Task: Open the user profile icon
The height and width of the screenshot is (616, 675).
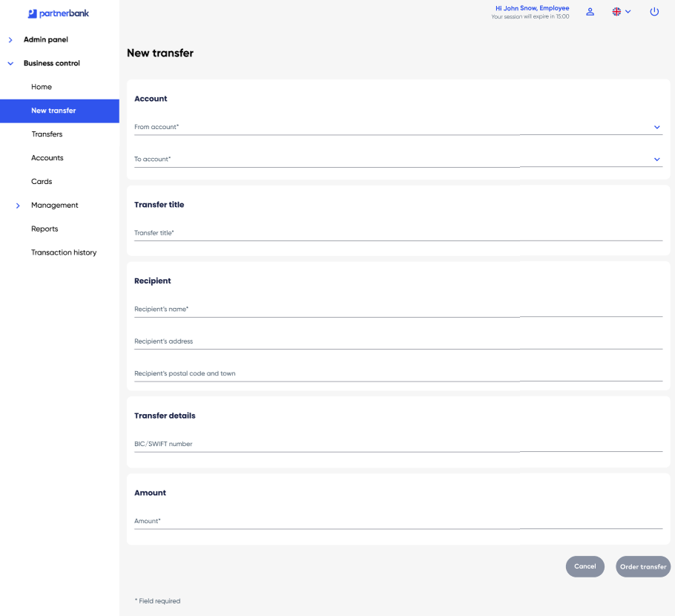Action: tap(590, 12)
